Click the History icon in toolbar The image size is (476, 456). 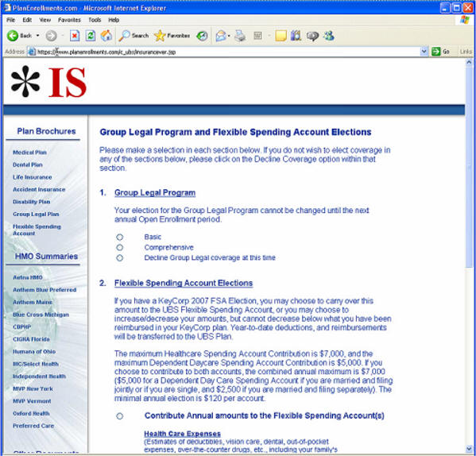click(x=202, y=36)
